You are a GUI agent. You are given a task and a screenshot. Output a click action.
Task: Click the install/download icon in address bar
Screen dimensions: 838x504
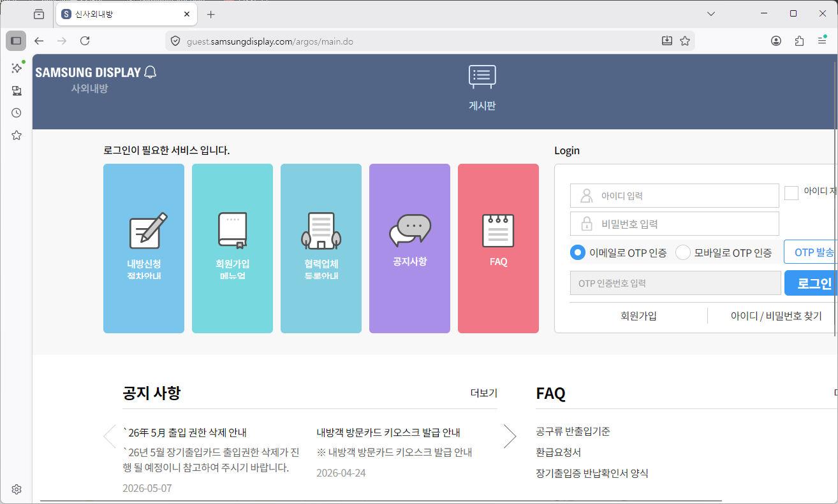(x=666, y=41)
